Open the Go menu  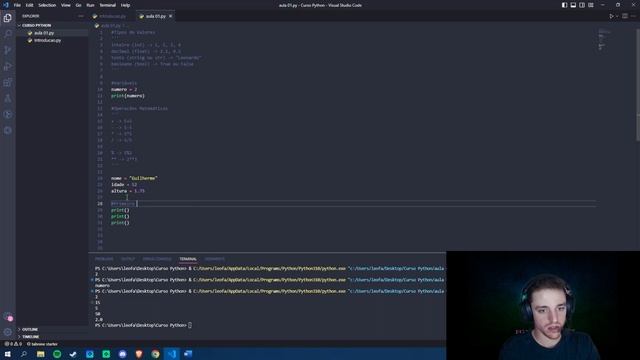coord(78,5)
